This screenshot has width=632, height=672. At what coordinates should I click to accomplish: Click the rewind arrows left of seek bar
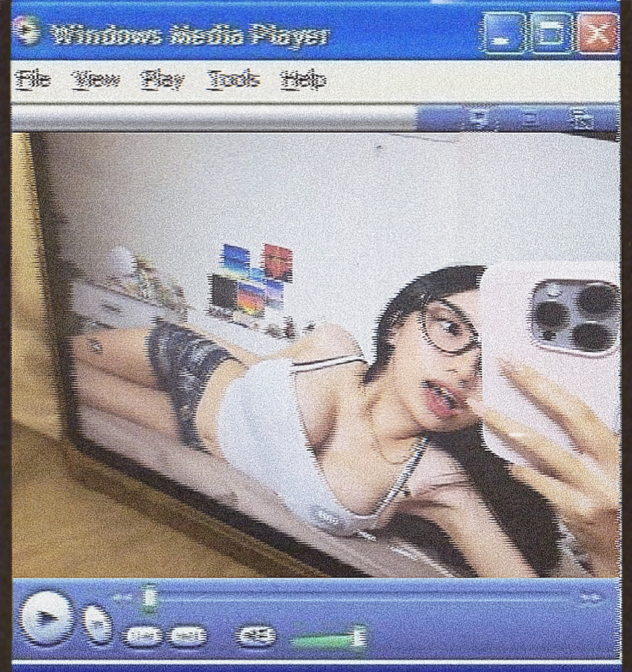coord(122,597)
